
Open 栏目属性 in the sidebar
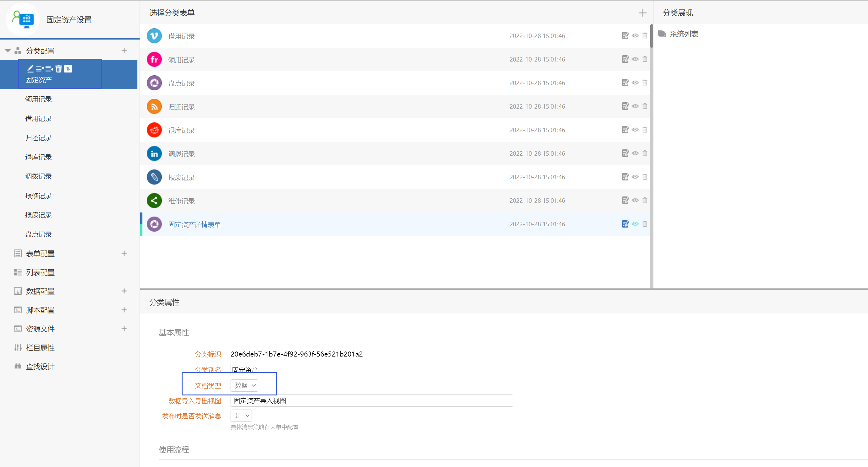point(40,348)
